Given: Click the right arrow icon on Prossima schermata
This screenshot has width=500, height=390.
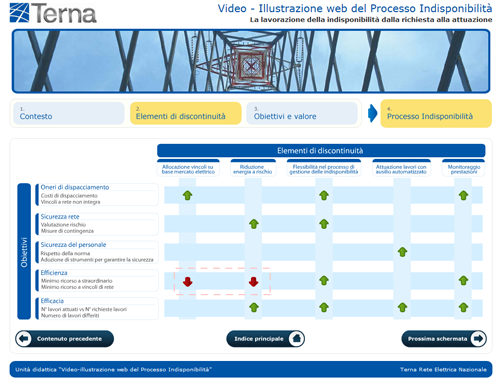Looking at the screenshot, I should point(478,339).
